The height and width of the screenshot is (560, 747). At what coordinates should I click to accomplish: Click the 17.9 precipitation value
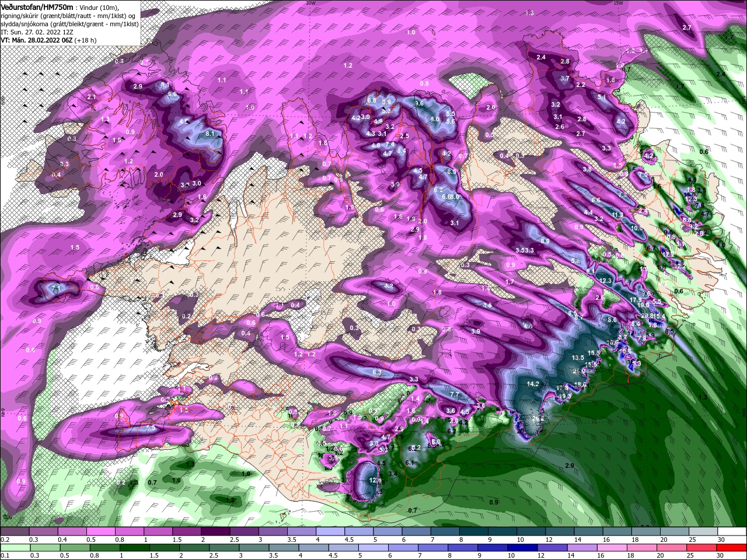635,300
